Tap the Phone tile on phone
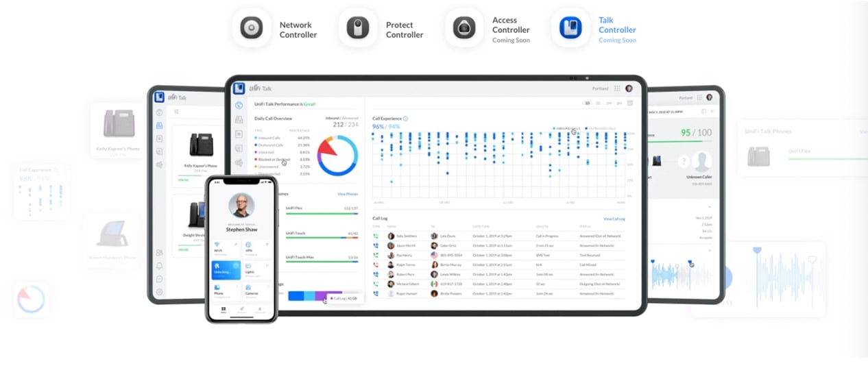 (226, 291)
